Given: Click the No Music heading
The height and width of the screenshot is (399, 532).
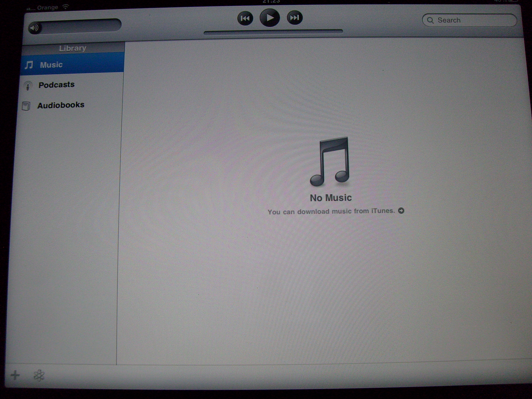Looking at the screenshot, I should 331,198.
